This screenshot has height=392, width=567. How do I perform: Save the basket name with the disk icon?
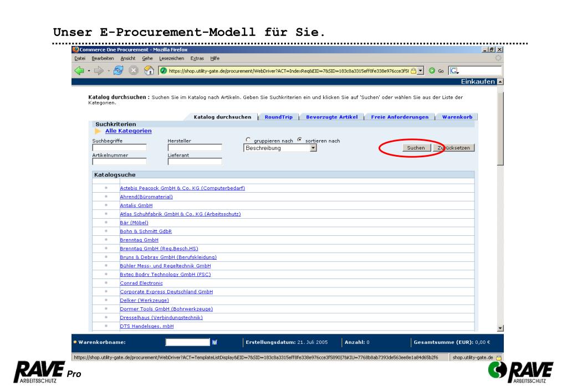[214, 342]
